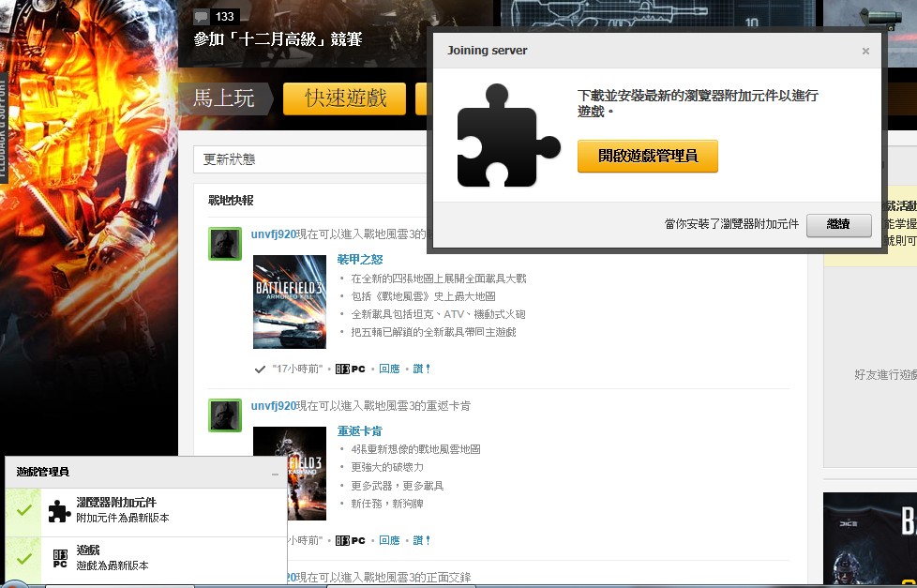The height and width of the screenshot is (588, 917).
Task: Click 回應 under the 裝甲之怒 post
Action: [389, 369]
